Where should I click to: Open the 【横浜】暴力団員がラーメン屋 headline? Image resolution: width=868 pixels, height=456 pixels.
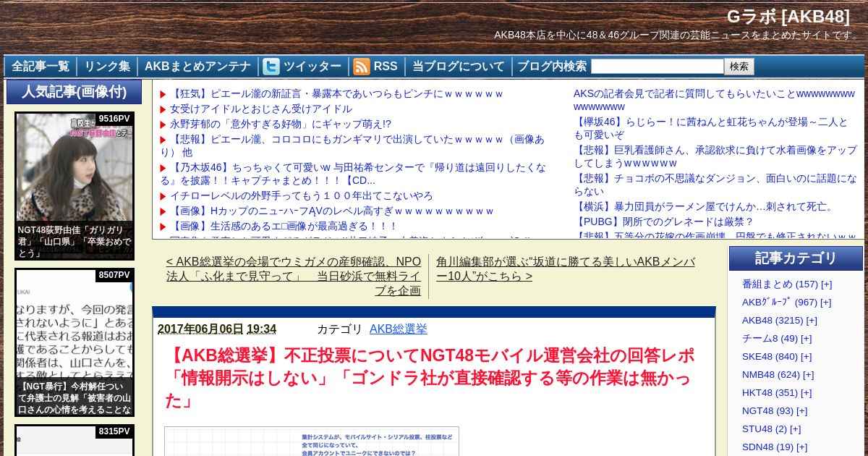705,206
